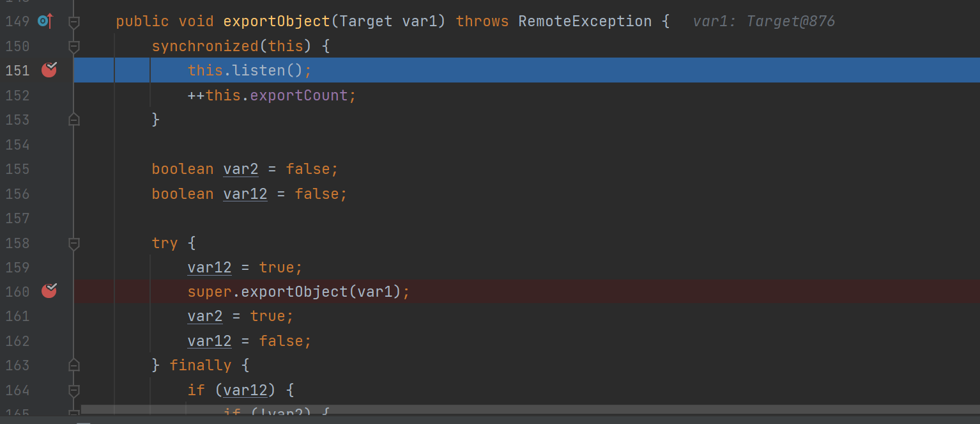Click the exportCount field reference
The width and height of the screenshot is (980, 424).
click(x=298, y=95)
